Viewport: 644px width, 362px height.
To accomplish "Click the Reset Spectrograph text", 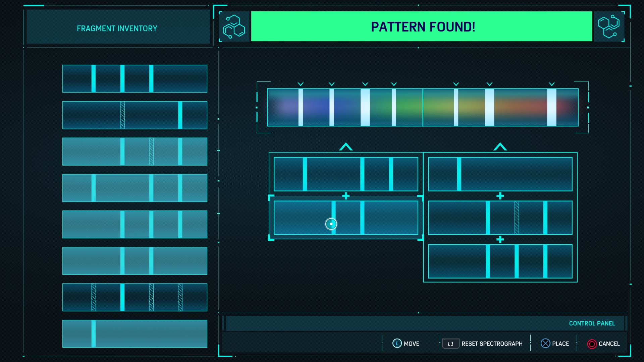I will click(492, 344).
